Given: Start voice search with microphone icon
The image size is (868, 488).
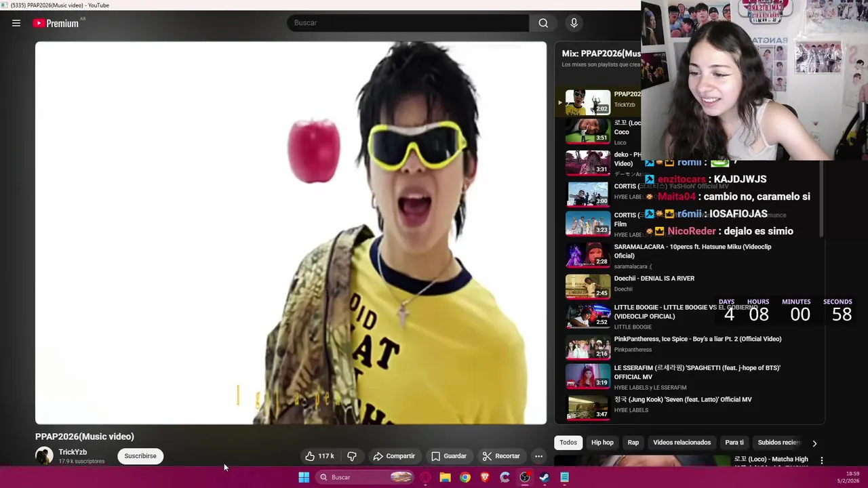Looking at the screenshot, I should coord(574,23).
